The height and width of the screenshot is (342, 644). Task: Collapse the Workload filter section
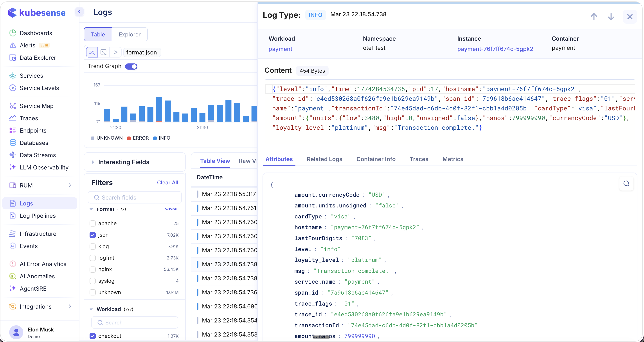pos(92,309)
